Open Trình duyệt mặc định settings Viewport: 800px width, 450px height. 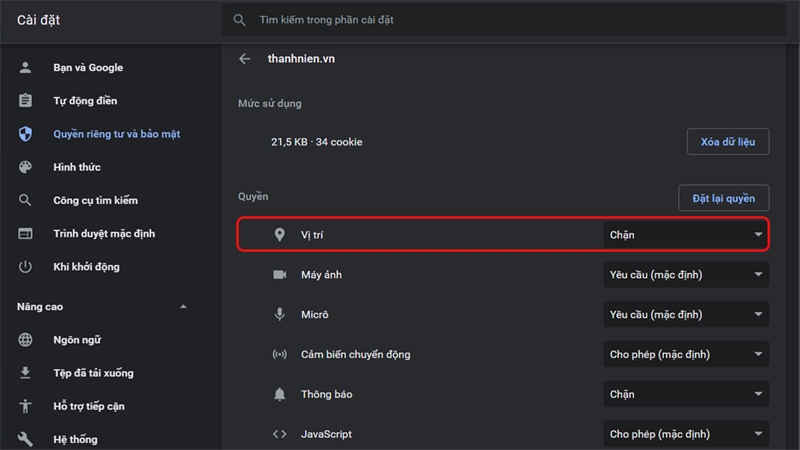click(103, 234)
